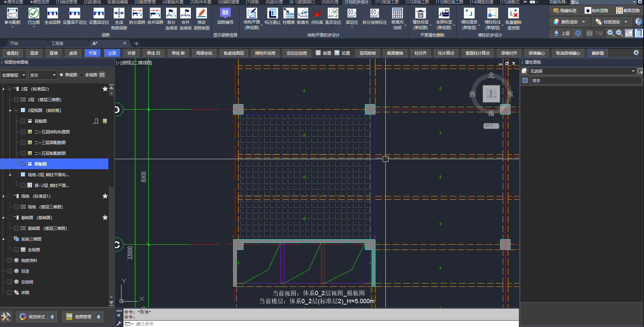Collapse the 2层 (标准层2) tree node
Screen dimensions: 644x327
click(x=4, y=89)
